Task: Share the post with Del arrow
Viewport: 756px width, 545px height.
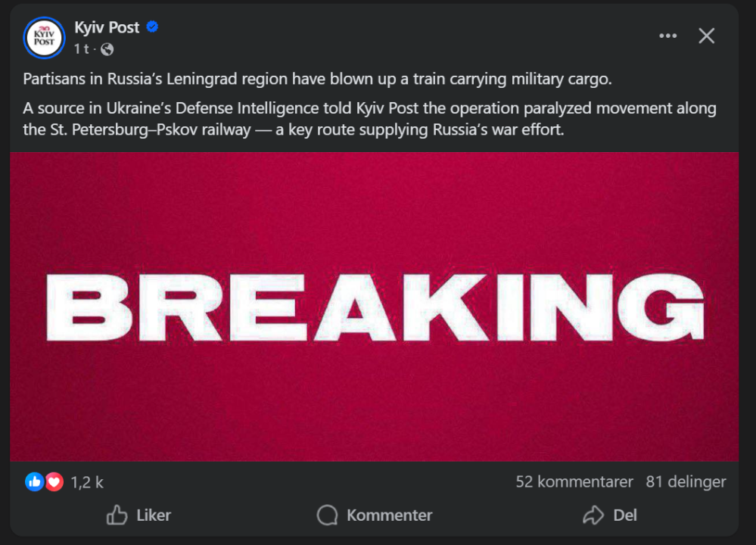Action: pyautogui.click(x=593, y=515)
